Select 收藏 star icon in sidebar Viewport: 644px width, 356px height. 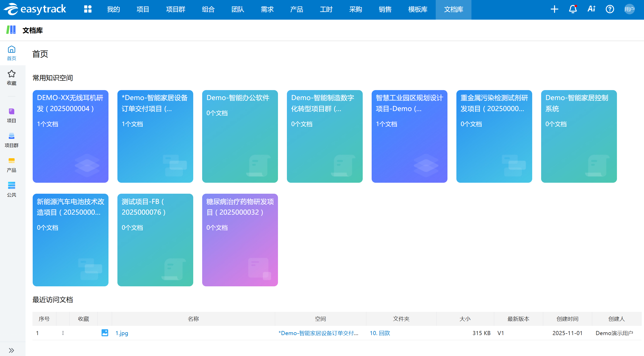pyautogui.click(x=11, y=77)
